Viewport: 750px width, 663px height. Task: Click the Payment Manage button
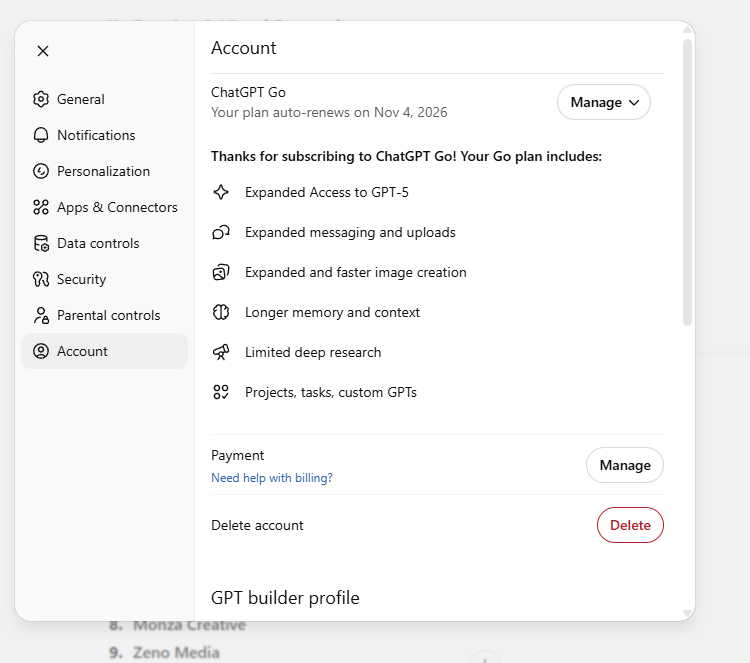(x=625, y=465)
